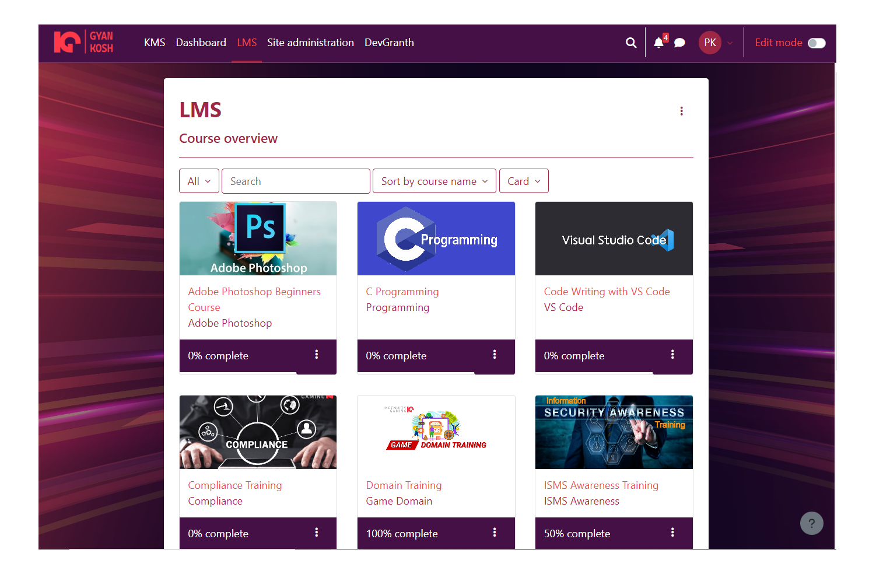Click the search magnifier icon in navbar
The width and height of the screenshot is (876, 588).
[630, 43]
